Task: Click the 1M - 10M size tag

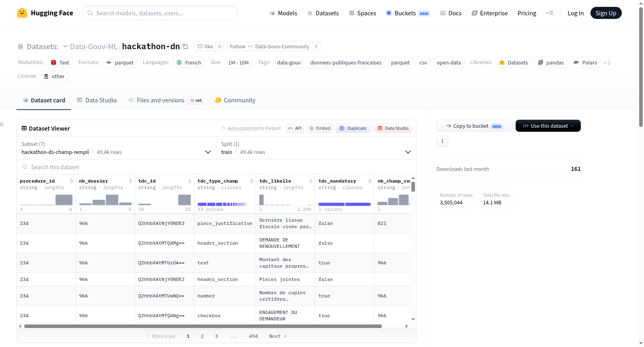Action: coord(238,62)
